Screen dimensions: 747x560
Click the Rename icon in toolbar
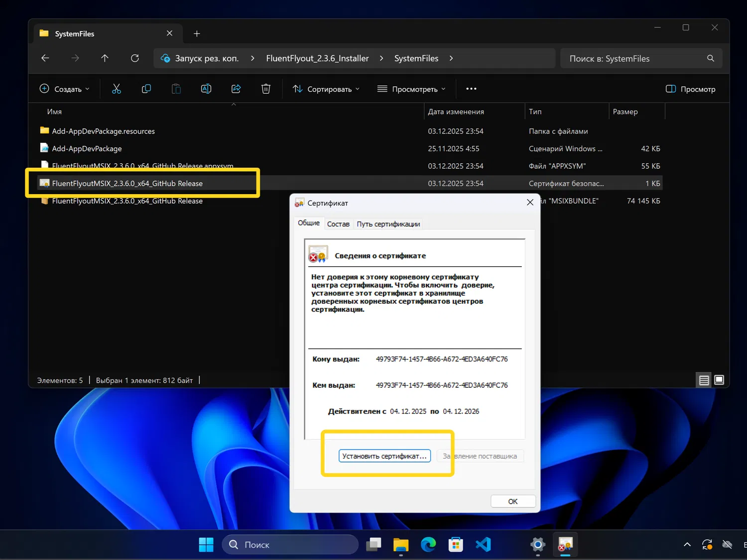pyautogui.click(x=206, y=89)
